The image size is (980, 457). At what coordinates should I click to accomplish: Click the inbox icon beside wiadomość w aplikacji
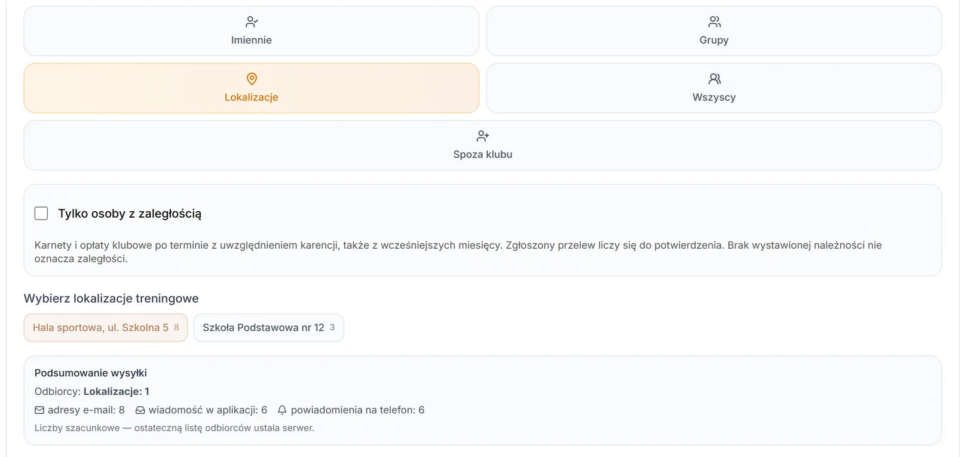(140, 410)
